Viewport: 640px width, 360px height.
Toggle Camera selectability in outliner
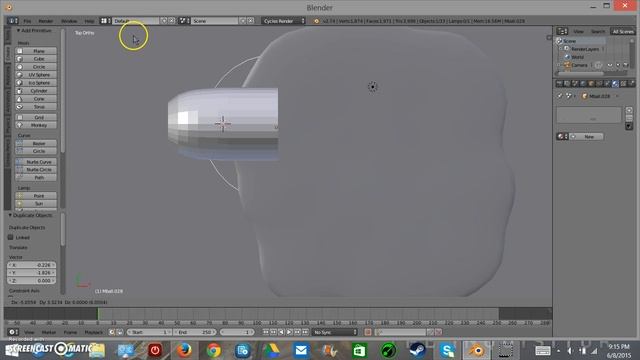[618, 65]
